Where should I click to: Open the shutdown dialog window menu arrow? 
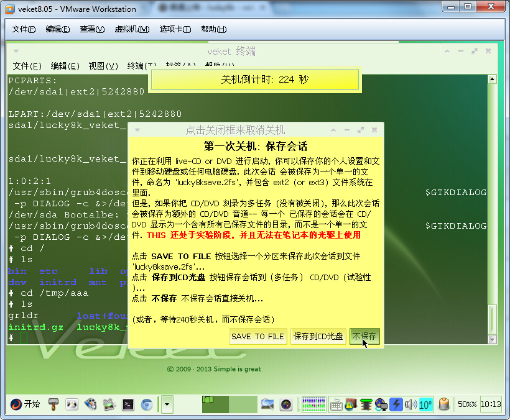pyautogui.click(x=137, y=130)
